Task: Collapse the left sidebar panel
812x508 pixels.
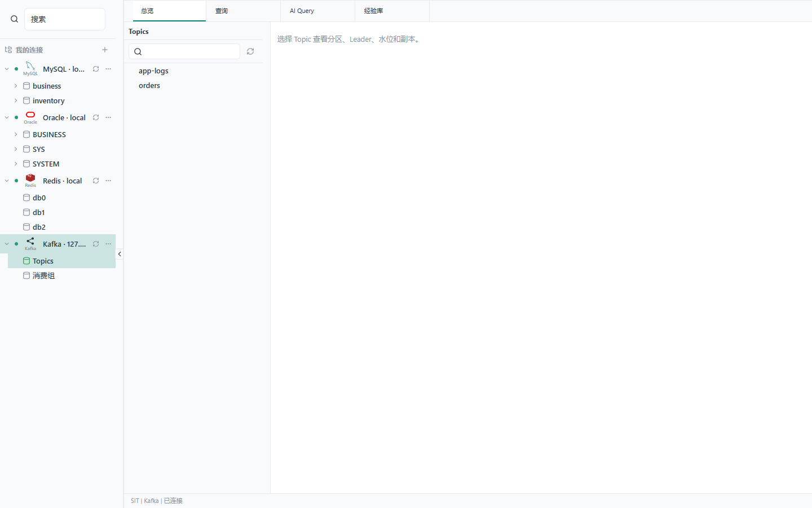Action: [x=120, y=254]
